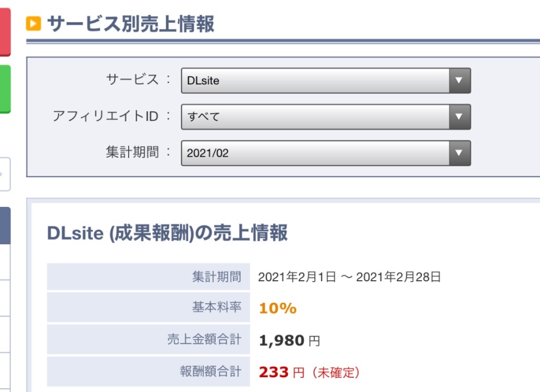Click the white sidebar arrow box
This screenshot has width=540, height=392.
[x=5, y=174]
